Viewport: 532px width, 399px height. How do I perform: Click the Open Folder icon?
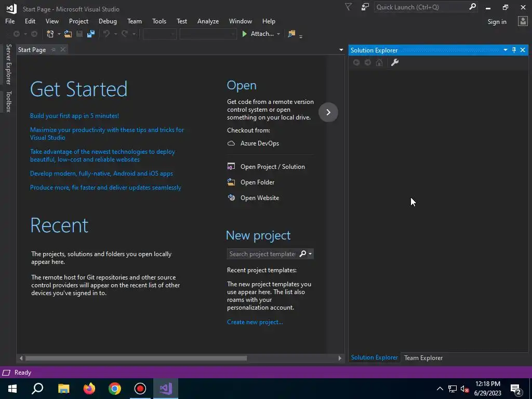click(231, 182)
